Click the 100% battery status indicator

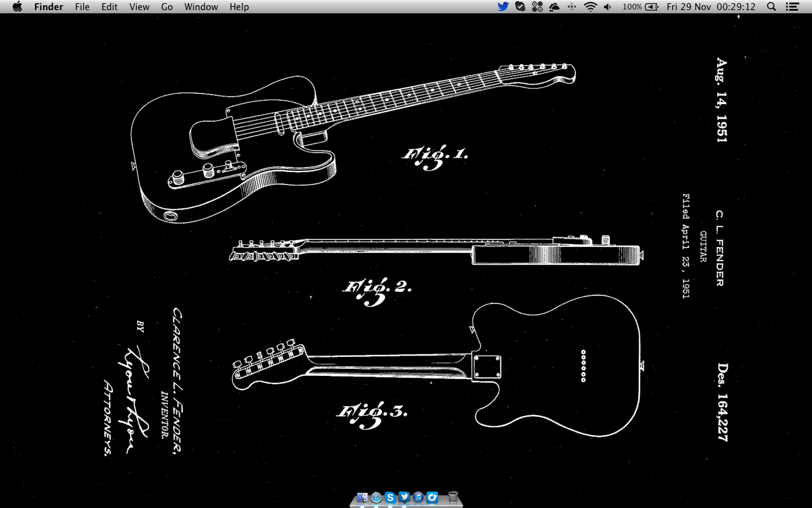[x=640, y=6]
